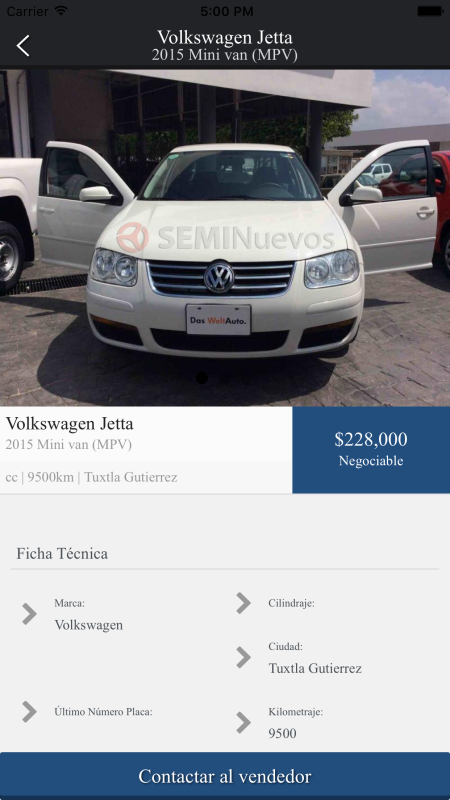Tap the chevron beside Kilometraje

point(243,722)
